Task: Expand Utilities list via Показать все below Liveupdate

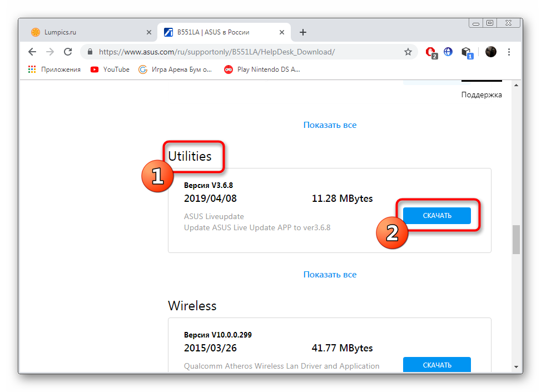Action: click(330, 275)
